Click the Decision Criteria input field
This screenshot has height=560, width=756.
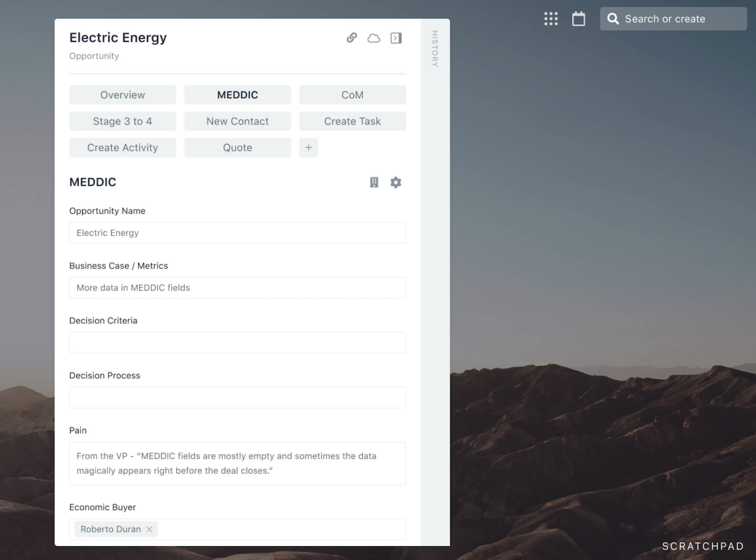point(237,342)
